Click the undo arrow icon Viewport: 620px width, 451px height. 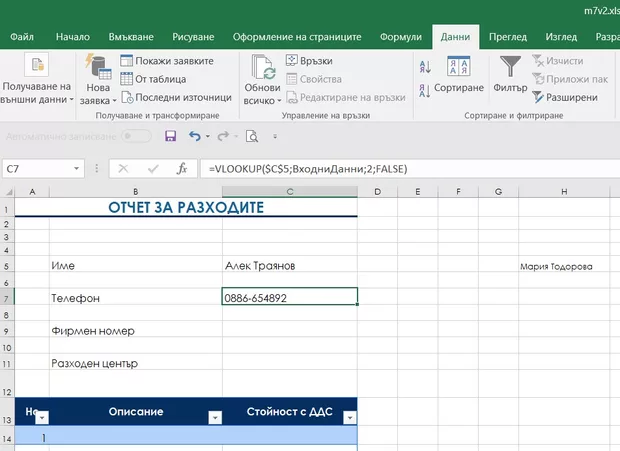(195, 136)
